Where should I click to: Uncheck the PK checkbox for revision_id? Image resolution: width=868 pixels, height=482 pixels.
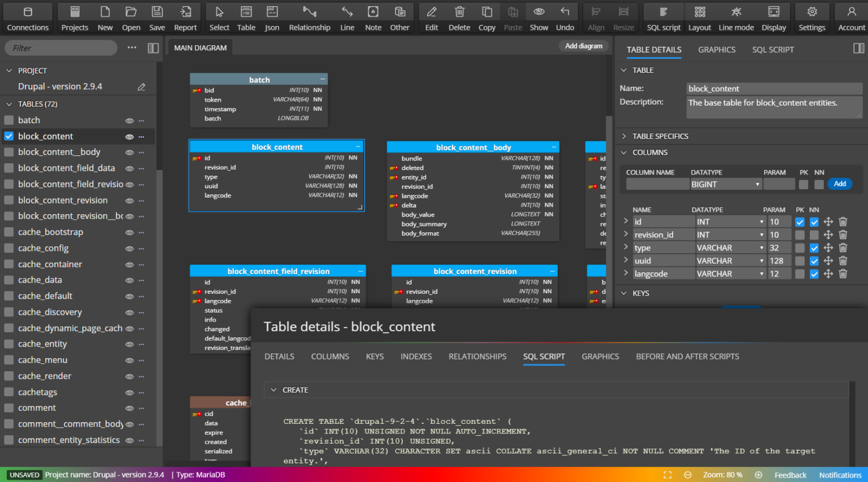tap(800, 235)
